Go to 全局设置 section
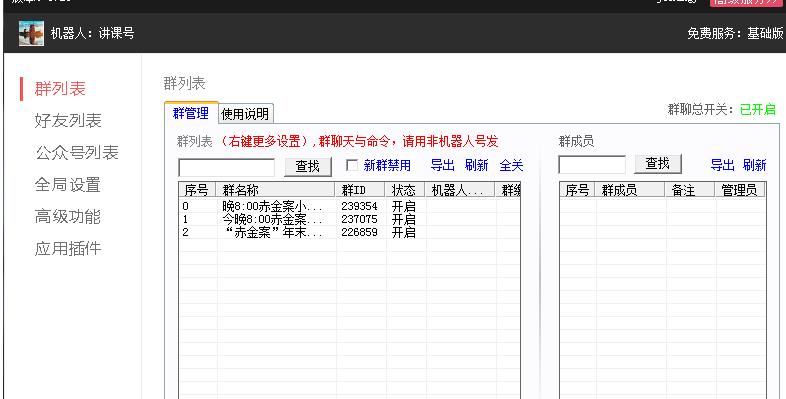This screenshot has height=399, width=786. [x=68, y=184]
